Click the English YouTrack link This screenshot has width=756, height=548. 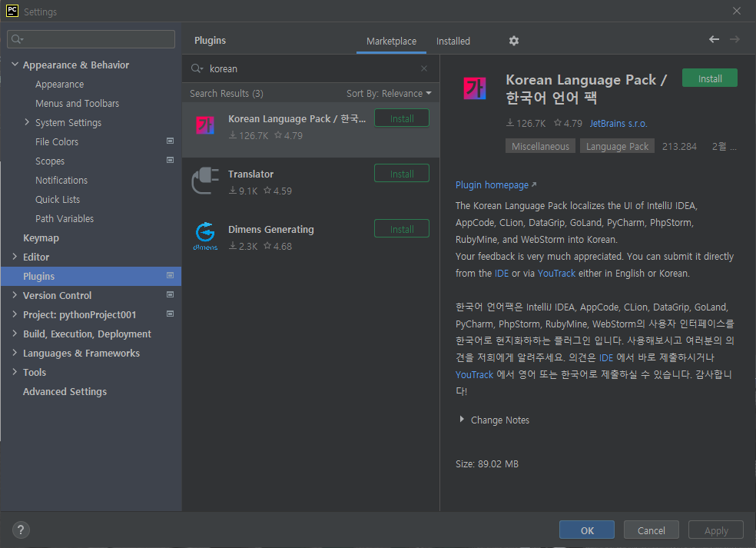click(x=556, y=274)
